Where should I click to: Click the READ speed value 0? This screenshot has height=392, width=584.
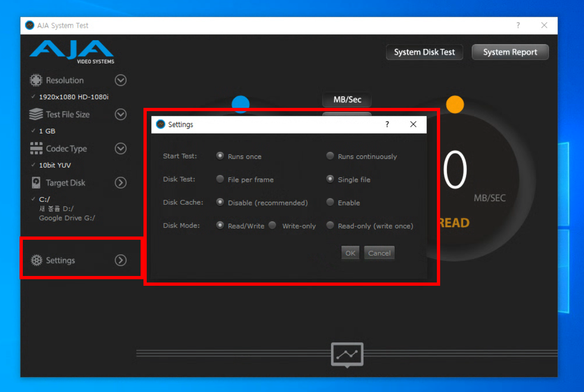(x=455, y=169)
